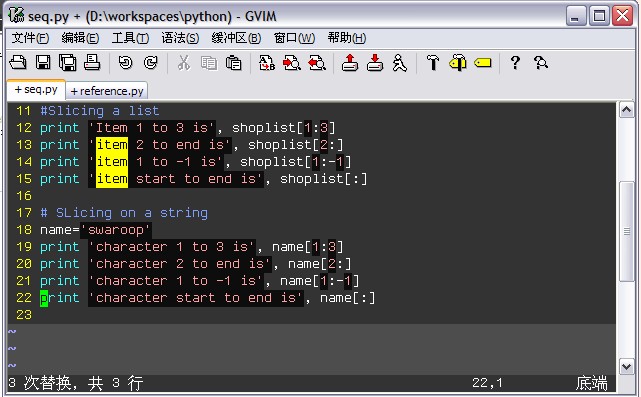Open the 窗口(W) menu

[x=294, y=38]
